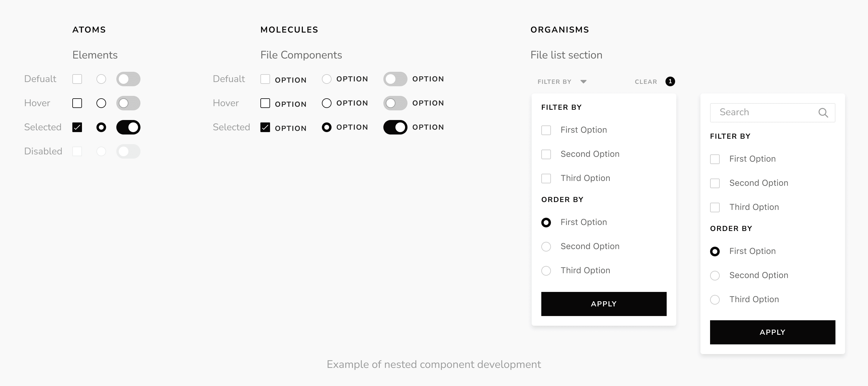Uncheck the Selected checkbox in Atoms
This screenshot has height=386, width=868.
pyautogui.click(x=77, y=127)
